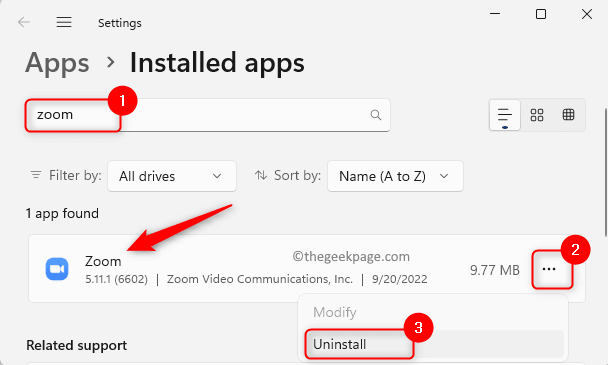
Task: Click the install date 9/20/2022
Action: [x=399, y=279]
